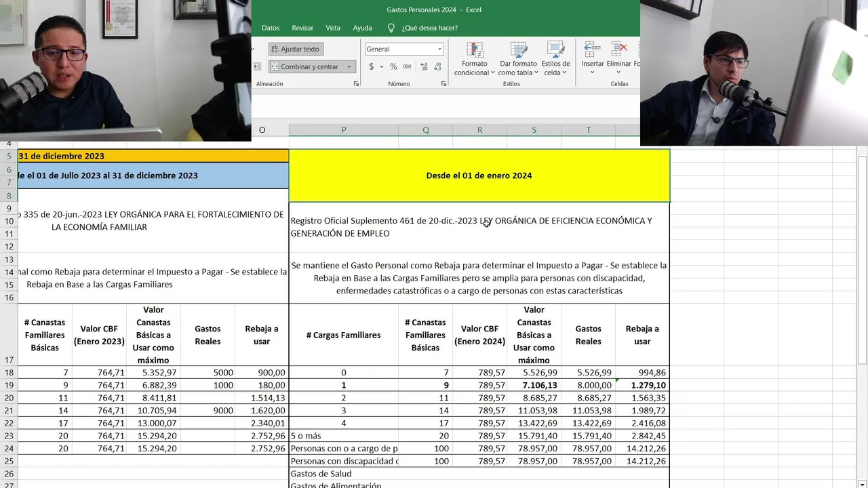Click yellow cell Desde el 01 de enero 2024
This screenshot has height=488, width=868.
pyautogui.click(x=479, y=176)
